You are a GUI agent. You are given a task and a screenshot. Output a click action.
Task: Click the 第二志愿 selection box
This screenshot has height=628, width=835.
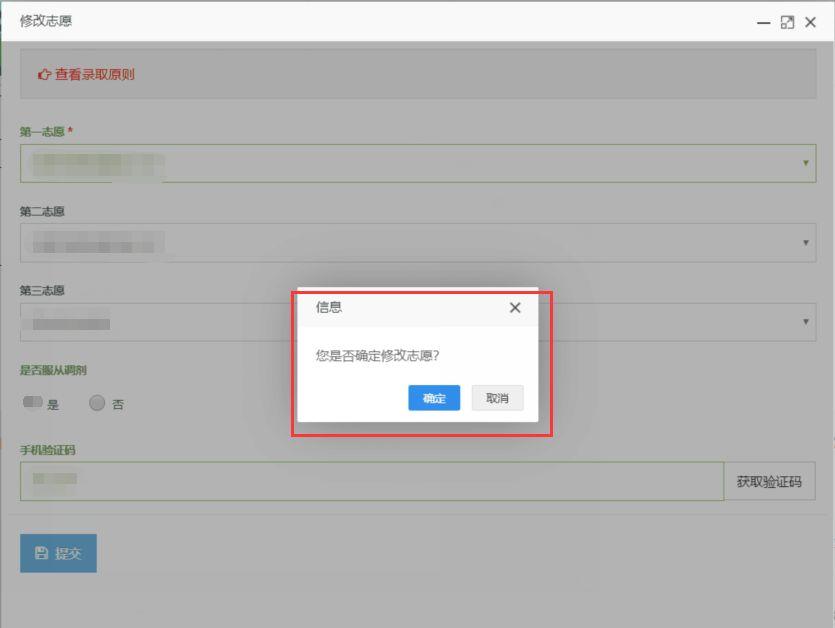coord(400,242)
